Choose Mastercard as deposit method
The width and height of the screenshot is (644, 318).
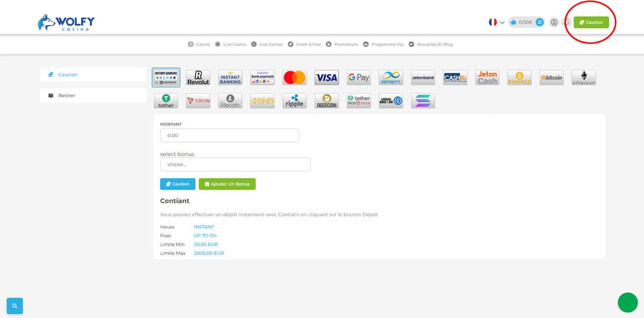pyautogui.click(x=294, y=78)
